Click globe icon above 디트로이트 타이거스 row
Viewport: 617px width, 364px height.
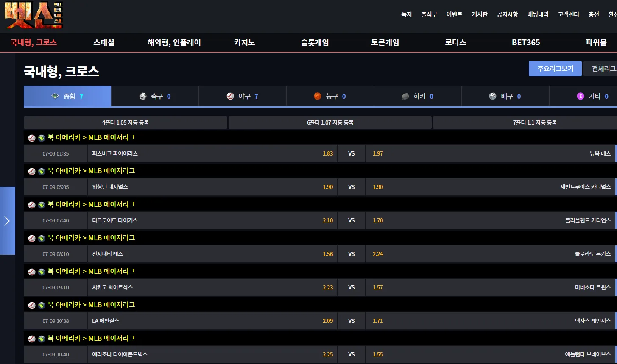(x=42, y=205)
